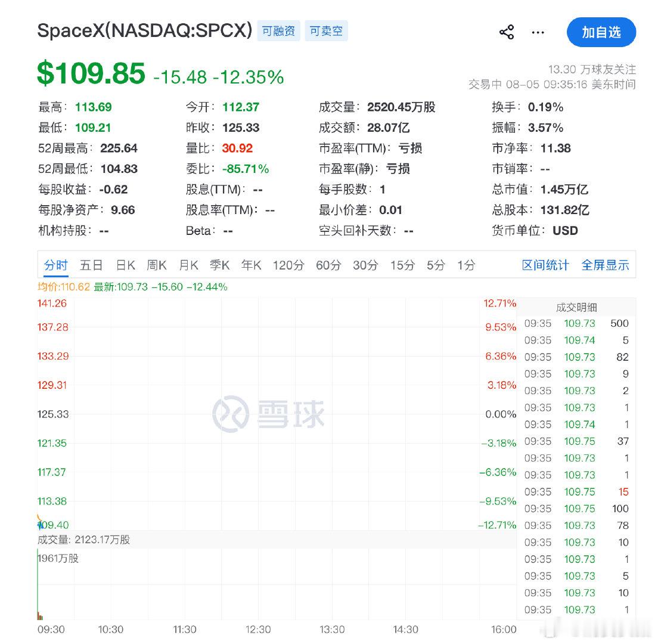
Task: Click the 总股本 value 131.82亿
Action: [565, 210]
